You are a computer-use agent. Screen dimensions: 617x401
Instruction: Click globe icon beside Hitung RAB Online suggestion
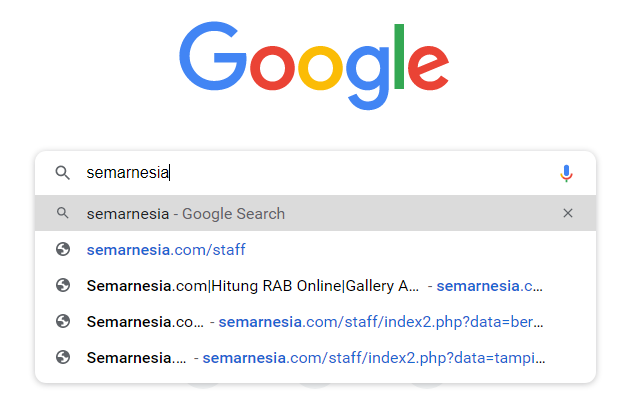(x=63, y=285)
